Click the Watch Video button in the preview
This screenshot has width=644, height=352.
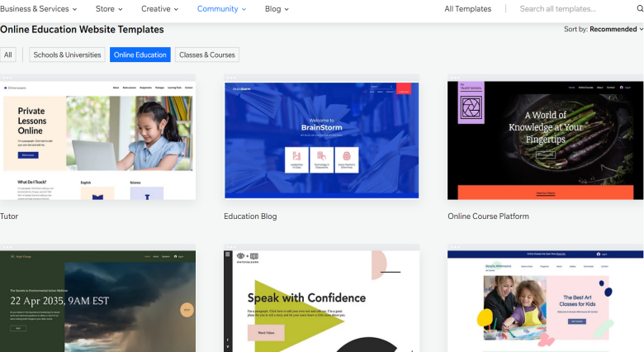click(266, 333)
